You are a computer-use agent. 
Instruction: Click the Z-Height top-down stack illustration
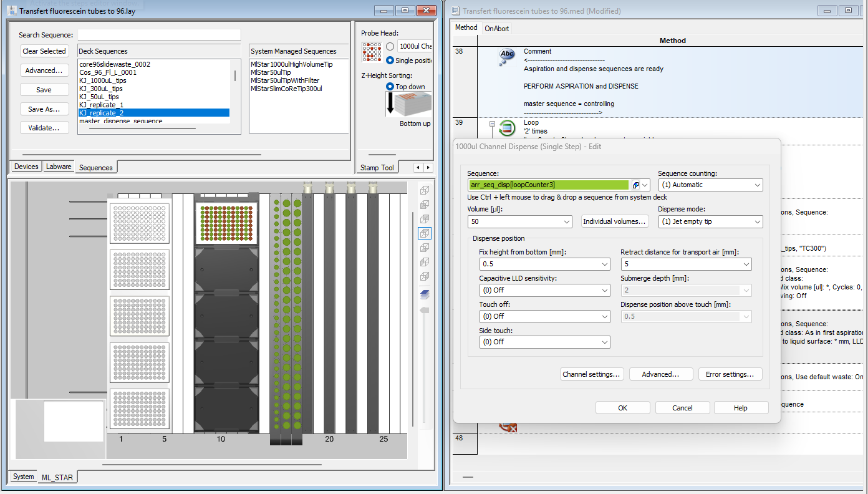click(x=408, y=104)
